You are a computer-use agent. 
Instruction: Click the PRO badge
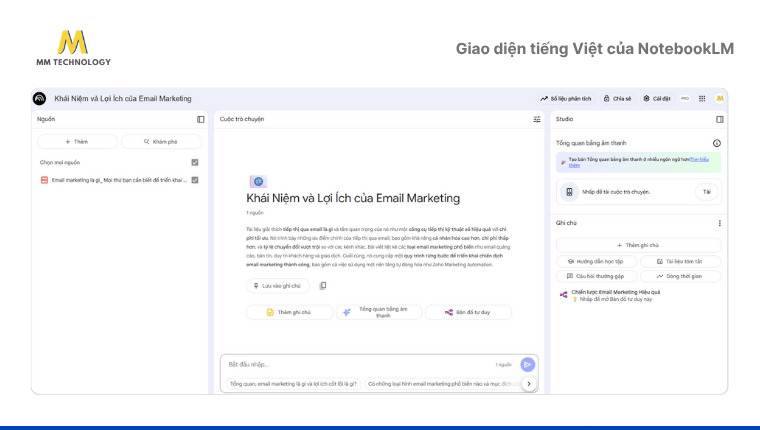685,98
